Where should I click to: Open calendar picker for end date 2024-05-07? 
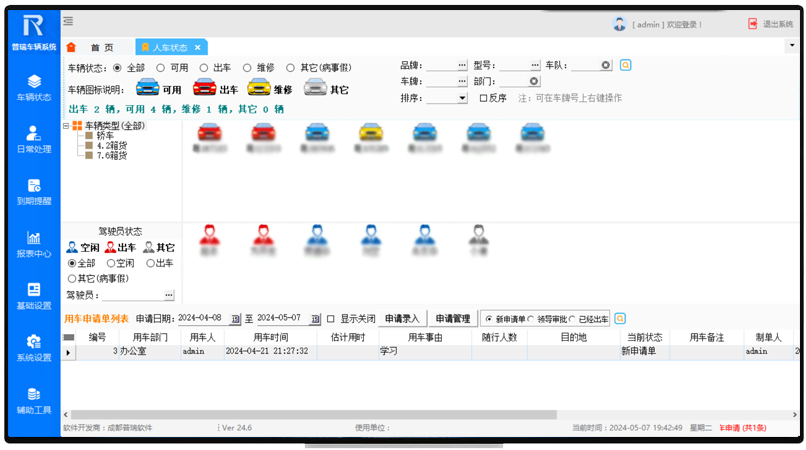[315, 319]
